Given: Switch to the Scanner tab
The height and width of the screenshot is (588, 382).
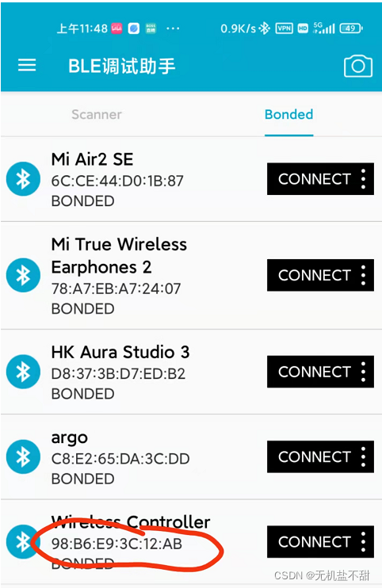Looking at the screenshot, I should [97, 114].
